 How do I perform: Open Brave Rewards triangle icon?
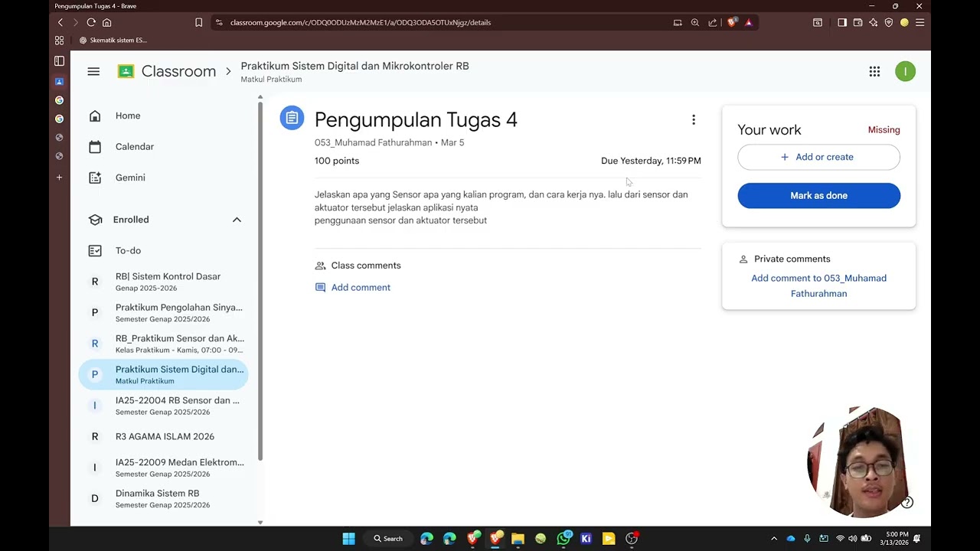tap(749, 22)
